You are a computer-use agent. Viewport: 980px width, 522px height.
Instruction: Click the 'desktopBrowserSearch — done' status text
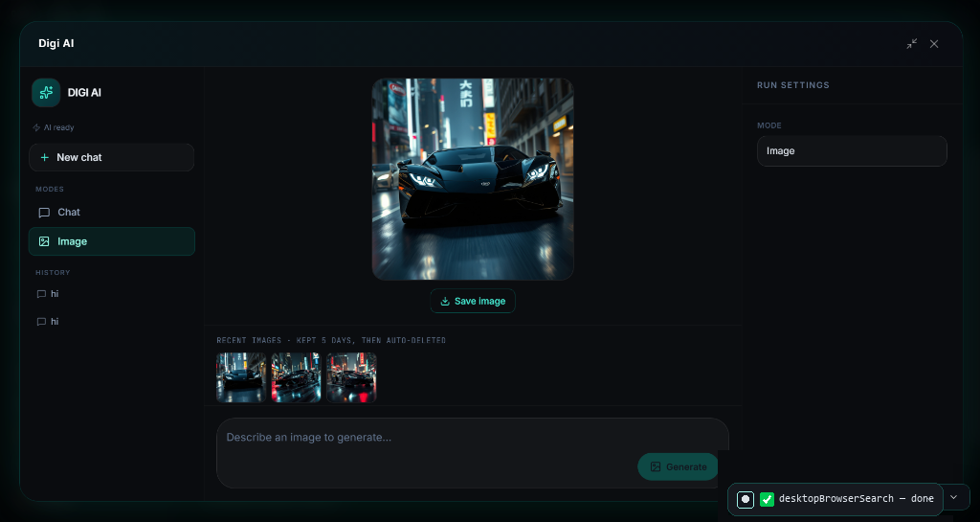(x=857, y=499)
